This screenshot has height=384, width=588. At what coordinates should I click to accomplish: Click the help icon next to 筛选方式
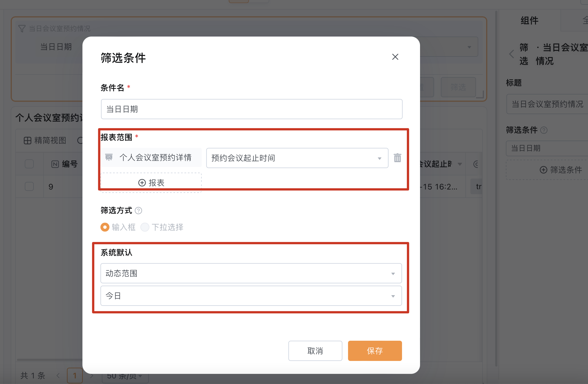point(138,210)
